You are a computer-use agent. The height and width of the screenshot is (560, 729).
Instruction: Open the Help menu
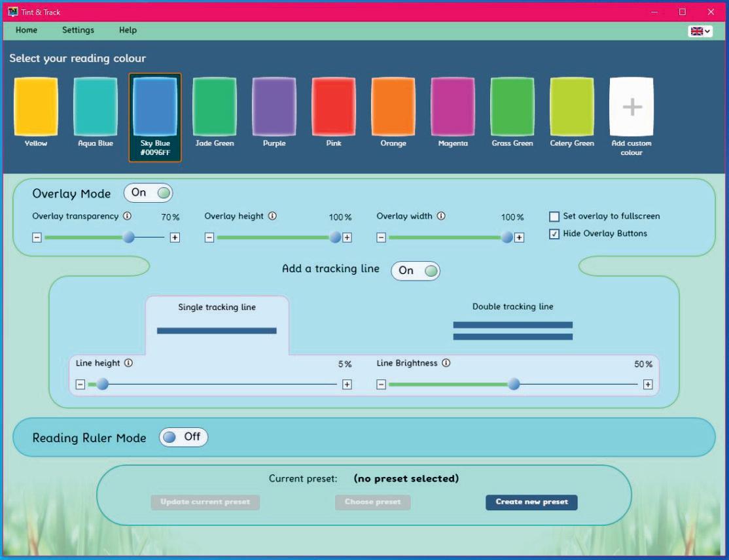click(x=128, y=30)
